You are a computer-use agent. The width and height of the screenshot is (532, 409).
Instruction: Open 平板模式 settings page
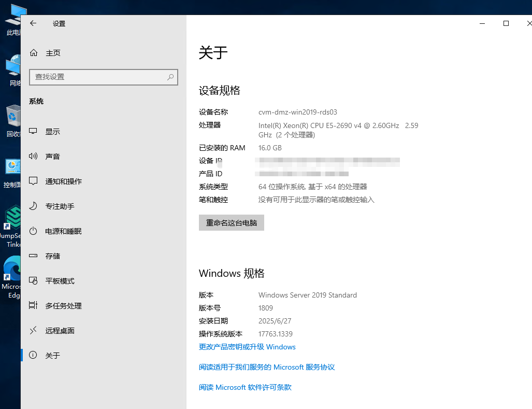(60, 281)
